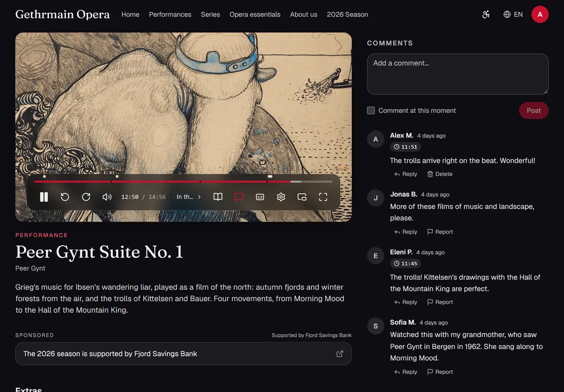Open Performances menu item

point(170,14)
